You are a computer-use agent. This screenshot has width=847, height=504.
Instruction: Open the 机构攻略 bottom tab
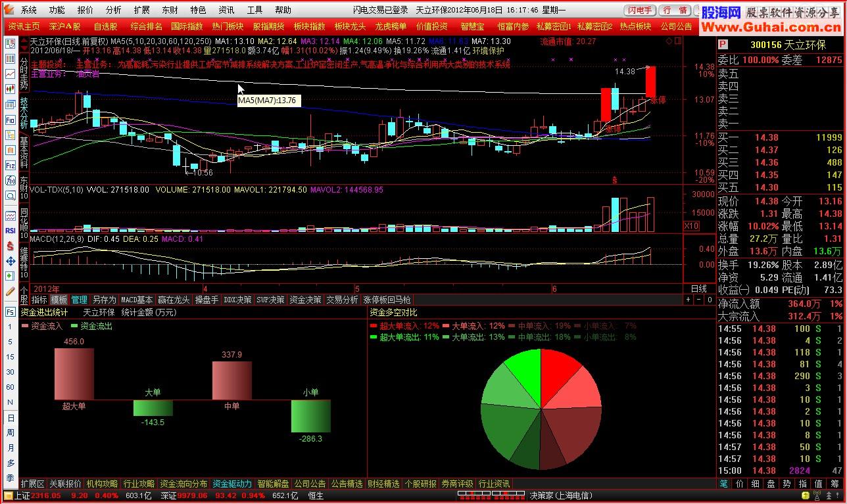click(102, 484)
